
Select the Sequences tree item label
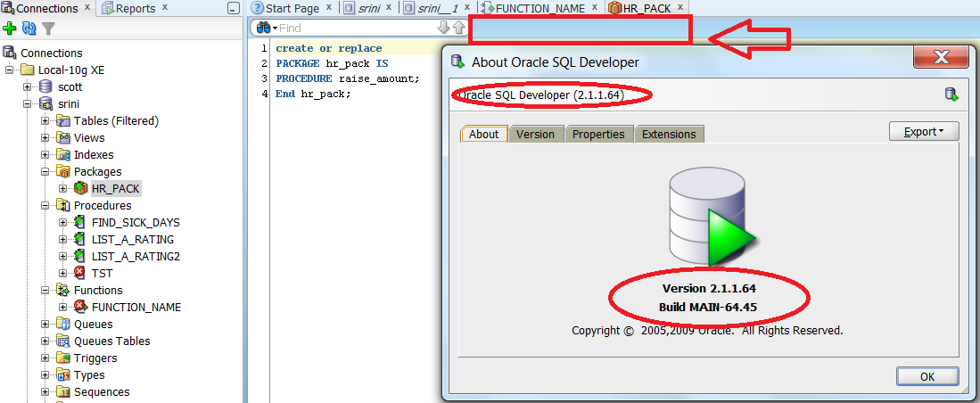(102, 391)
